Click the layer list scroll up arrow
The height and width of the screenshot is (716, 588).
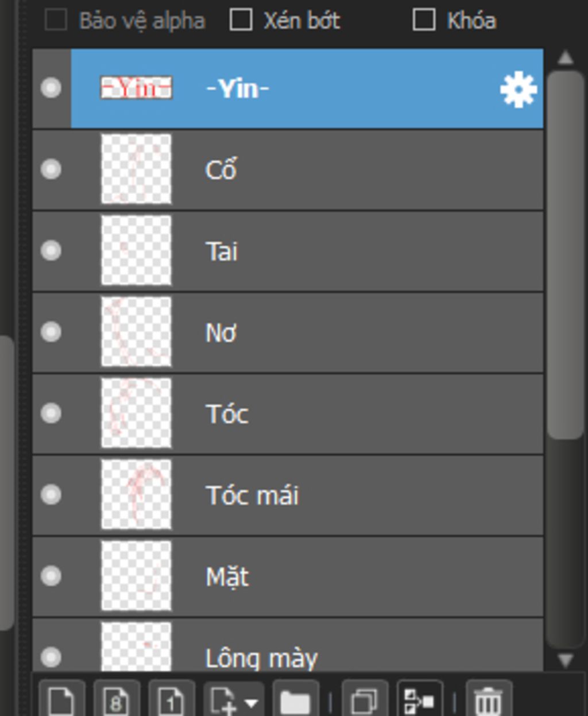[566, 57]
